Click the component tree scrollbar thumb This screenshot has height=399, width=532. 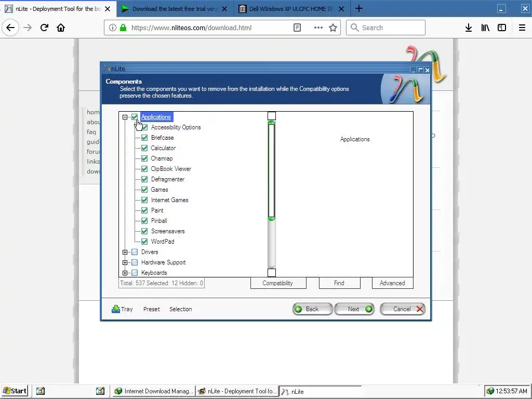point(271,170)
